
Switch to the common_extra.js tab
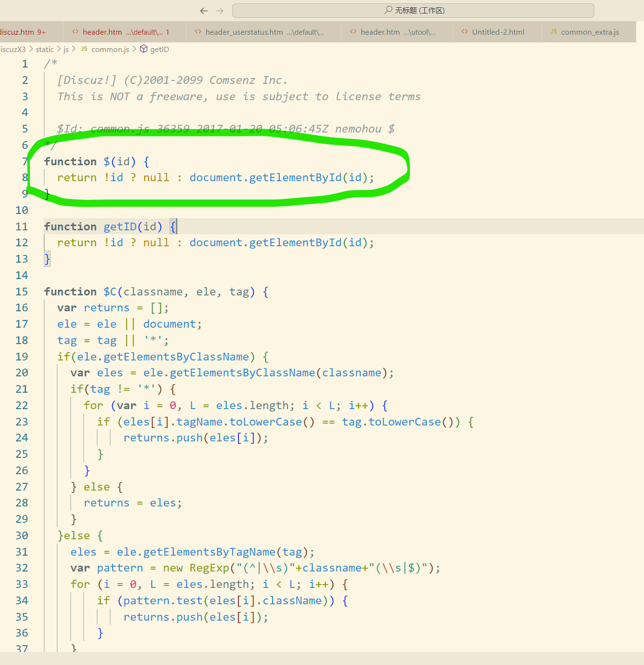click(x=590, y=32)
